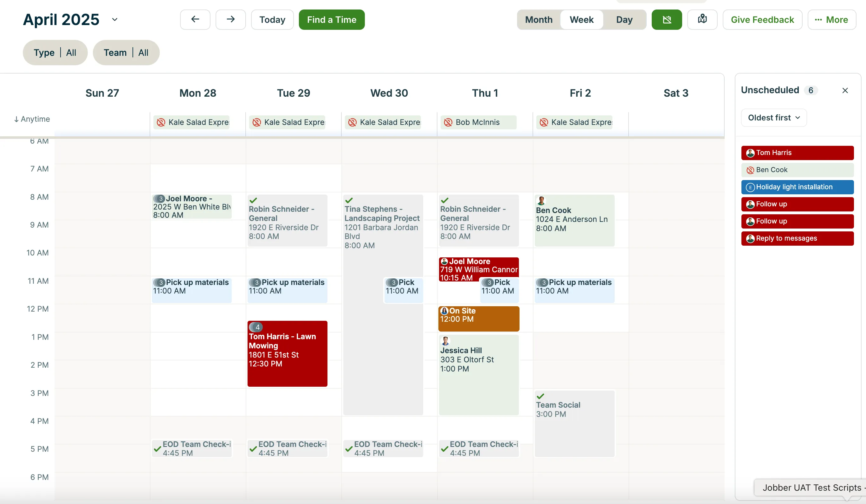Screen dimensions: 866x504
Task: Close the Unscheduled panel
Action: click(x=845, y=90)
